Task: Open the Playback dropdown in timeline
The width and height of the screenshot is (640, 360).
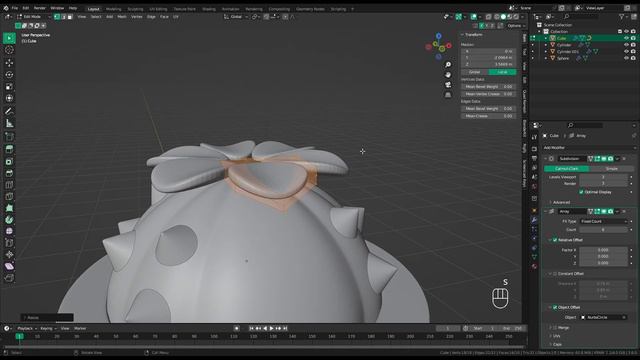Action: coord(27,328)
